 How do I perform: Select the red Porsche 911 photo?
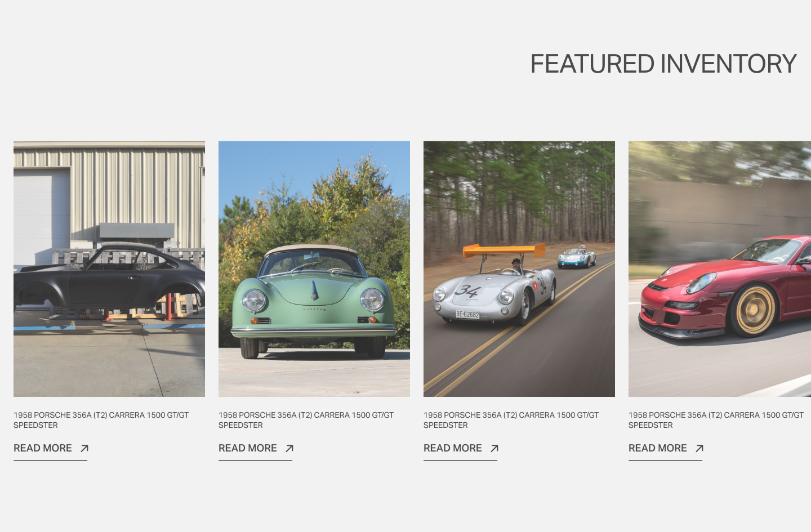[720, 269]
